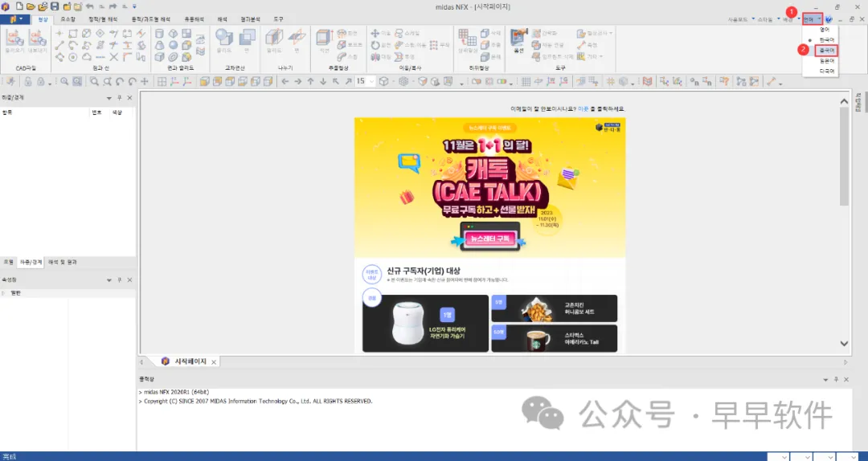
Task: Click the up arrow view rotate icon
Action: pos(310,81)
